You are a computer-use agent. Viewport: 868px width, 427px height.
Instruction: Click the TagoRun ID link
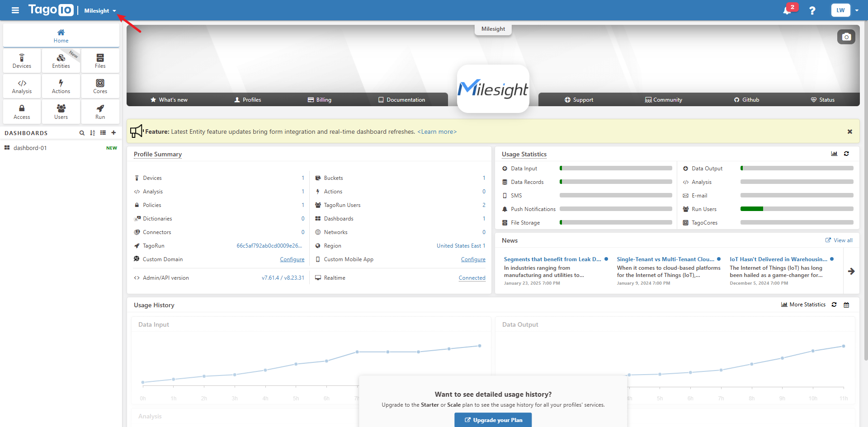(269, 246)
